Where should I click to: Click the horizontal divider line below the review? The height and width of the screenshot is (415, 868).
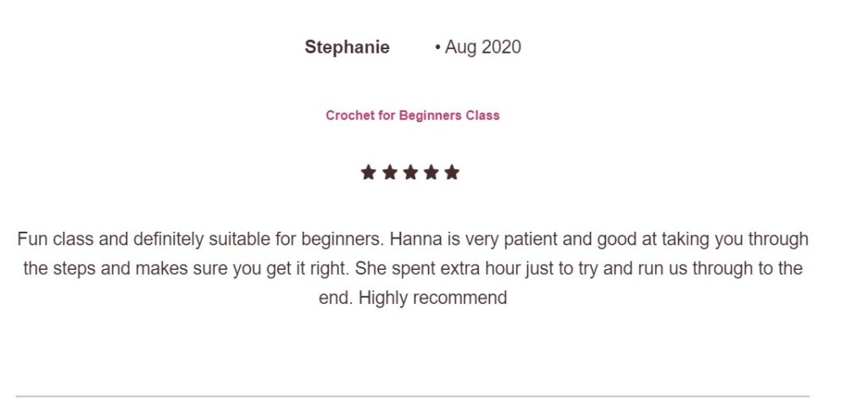[x=413, y=396]
